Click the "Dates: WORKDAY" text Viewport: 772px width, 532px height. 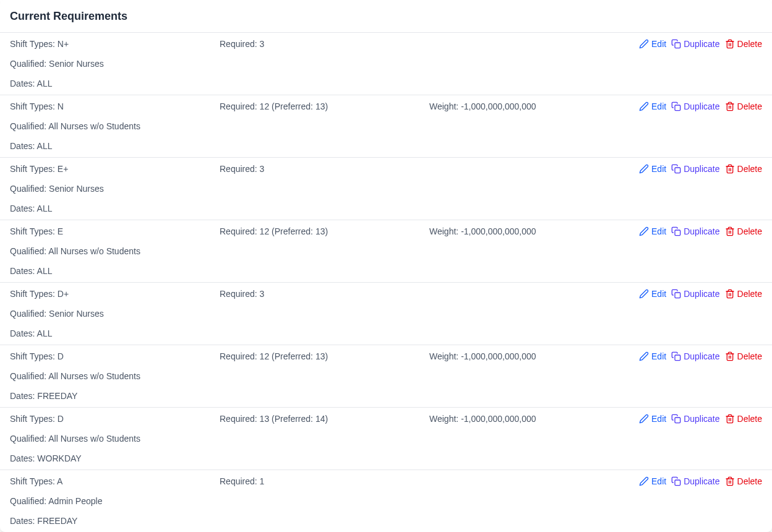click(x=46, y=458)
